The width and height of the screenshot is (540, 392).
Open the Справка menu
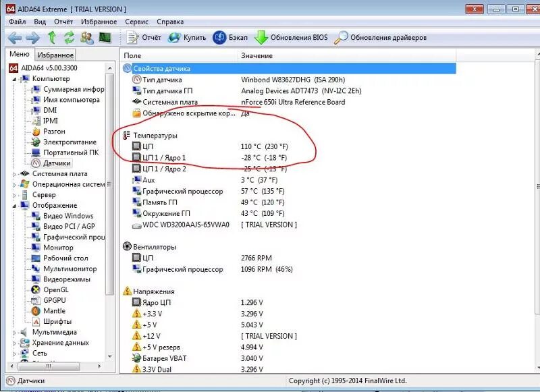(170, 22)
